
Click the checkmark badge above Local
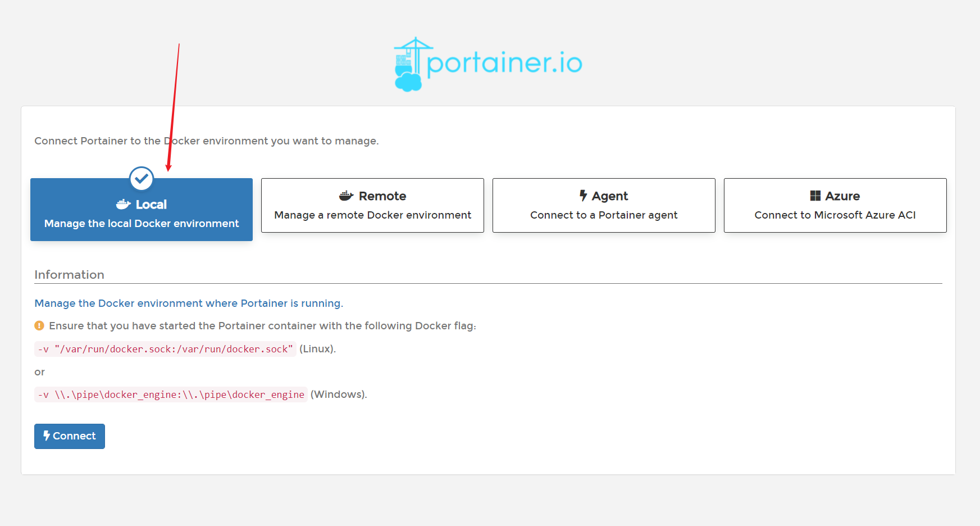click(x=142, y=179)
